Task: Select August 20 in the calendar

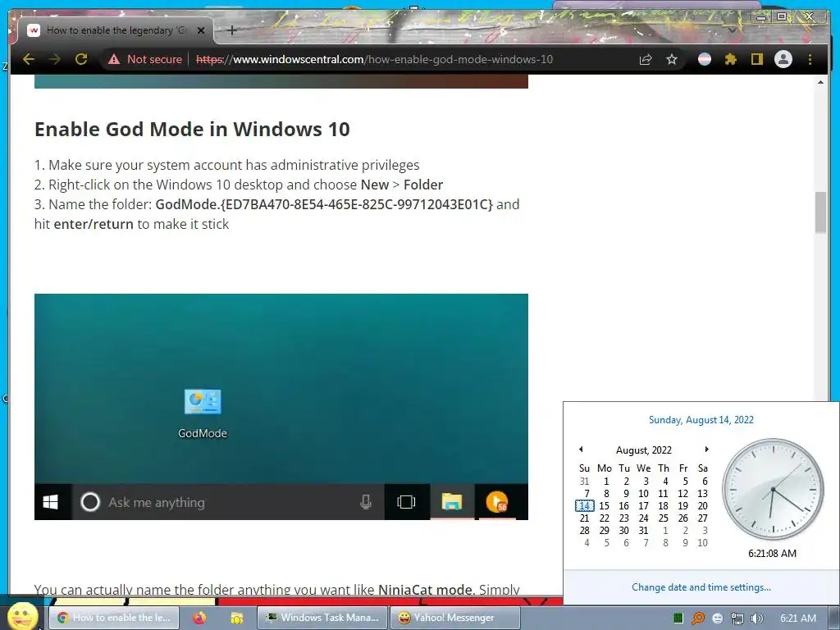Action: [702, 505]
